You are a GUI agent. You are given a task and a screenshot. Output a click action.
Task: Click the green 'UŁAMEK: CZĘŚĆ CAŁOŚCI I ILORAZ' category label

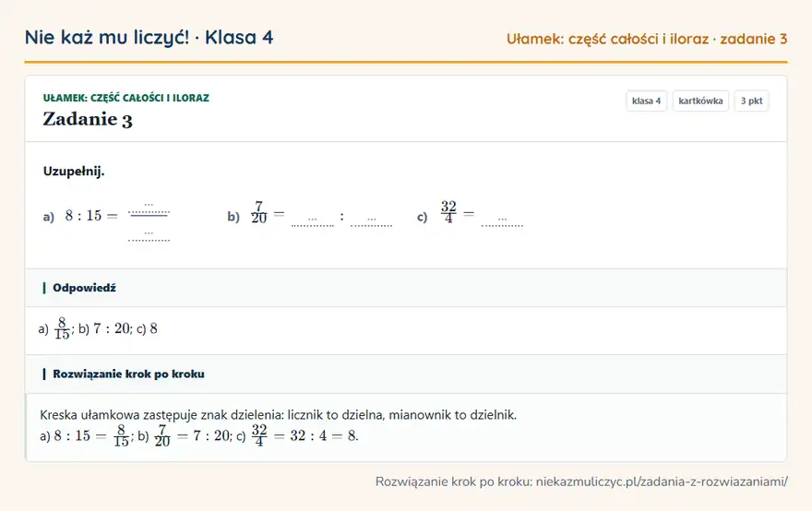point(125,98)
